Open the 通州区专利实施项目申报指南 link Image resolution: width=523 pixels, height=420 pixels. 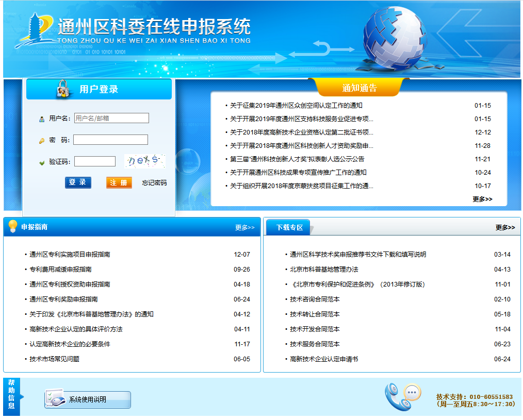click(71, 254)
